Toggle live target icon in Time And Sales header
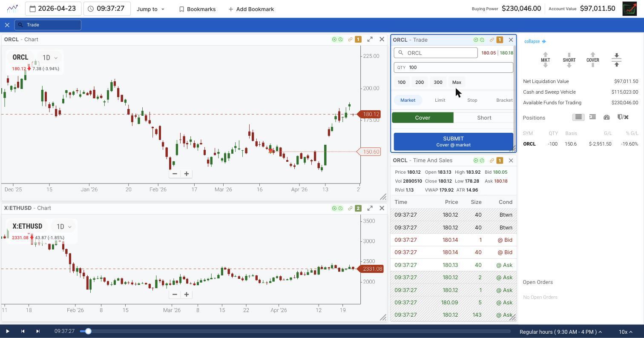The height and width of the screenshot is (338, 644). pos(476,160)
